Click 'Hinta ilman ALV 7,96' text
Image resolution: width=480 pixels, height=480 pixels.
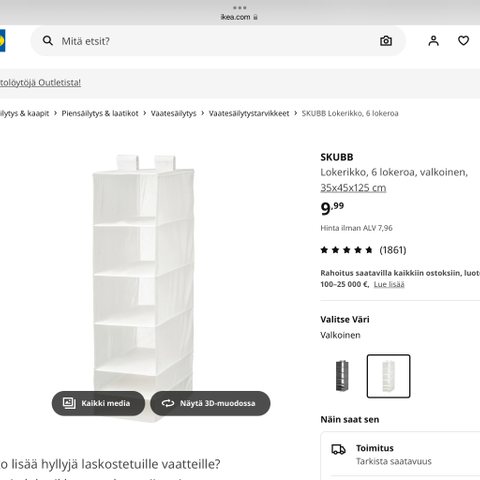pos(356,228)
